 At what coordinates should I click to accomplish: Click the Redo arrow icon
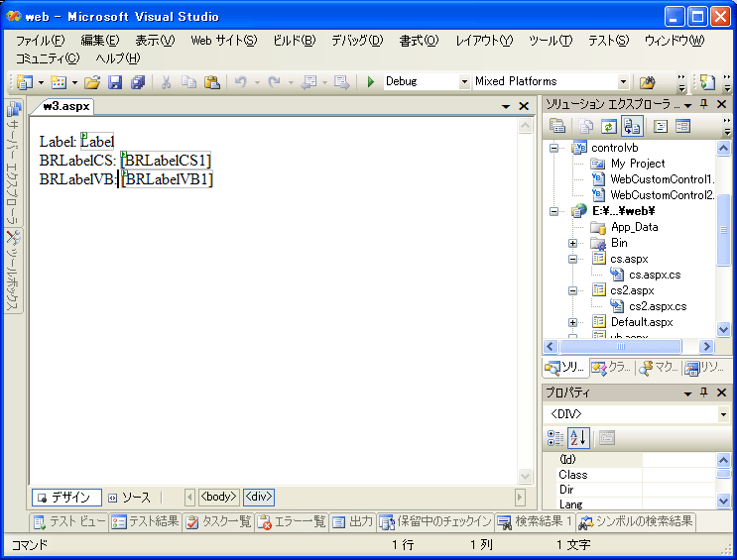(274, 82)
